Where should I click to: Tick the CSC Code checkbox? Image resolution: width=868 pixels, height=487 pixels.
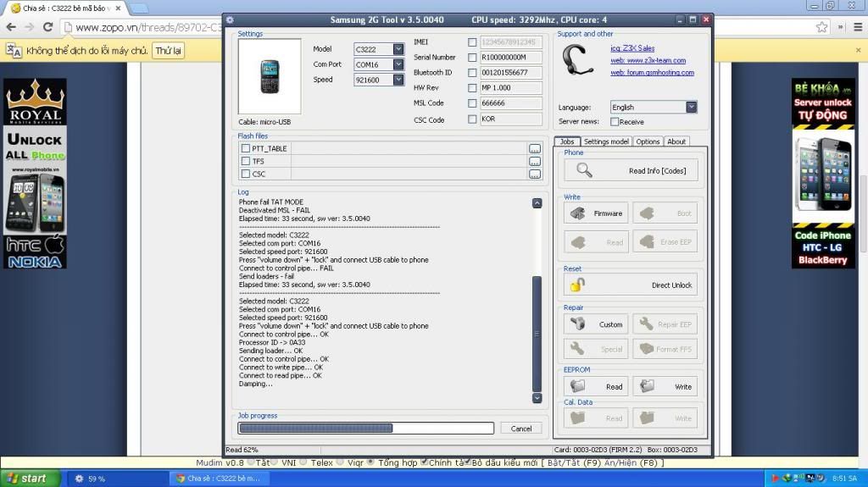[x=471, y=119]
